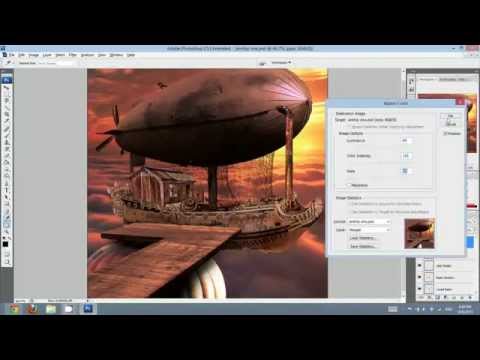Screen dimensions: 480x360
Task: Click the Ps logo atop the toolbar
Action: click(x=7, y=80)
